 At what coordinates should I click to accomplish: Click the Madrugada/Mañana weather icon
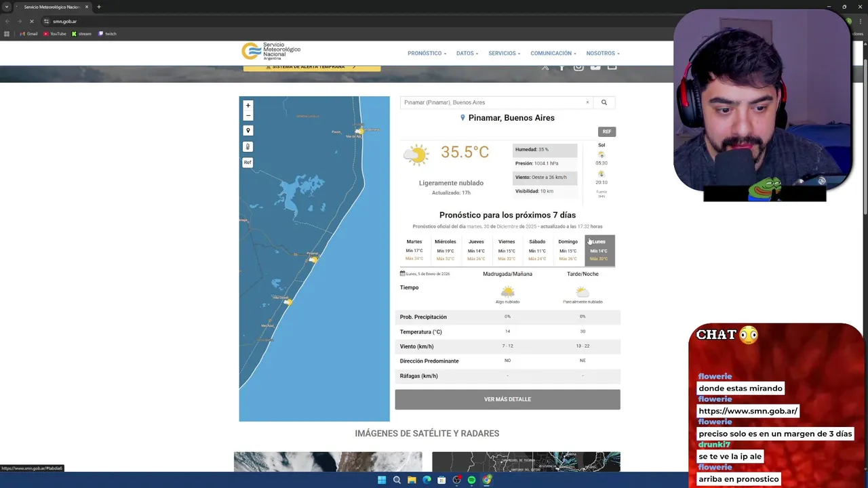[507, 291]
